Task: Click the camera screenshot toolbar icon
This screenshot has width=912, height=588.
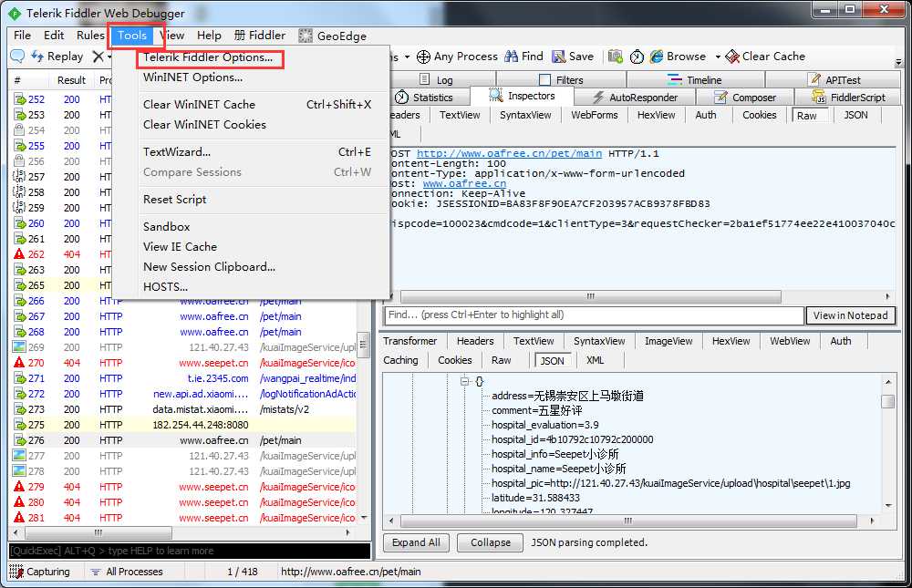Action: click(615, 57)
